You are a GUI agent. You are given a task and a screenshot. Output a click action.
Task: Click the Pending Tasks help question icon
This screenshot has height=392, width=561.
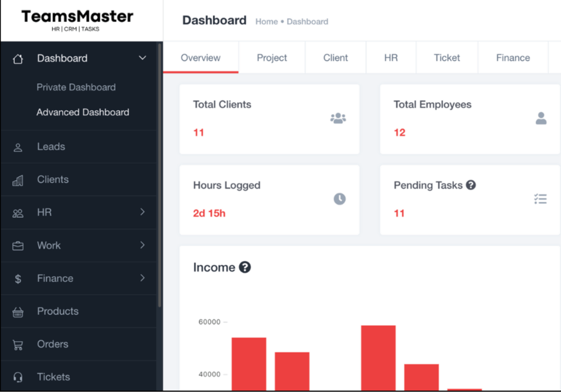tap(471, 185)
